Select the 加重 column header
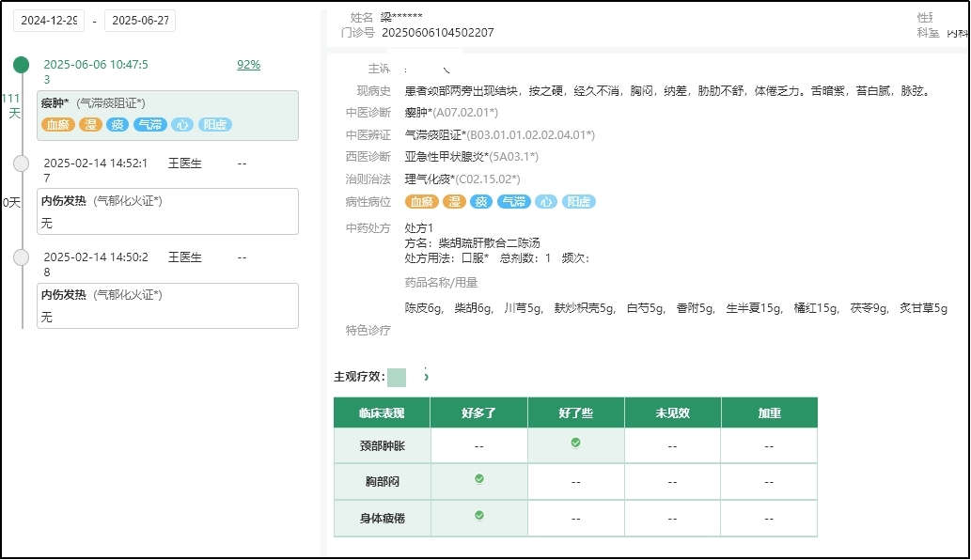Viewport: 971px width, 560px height. [x=768, y=412]
